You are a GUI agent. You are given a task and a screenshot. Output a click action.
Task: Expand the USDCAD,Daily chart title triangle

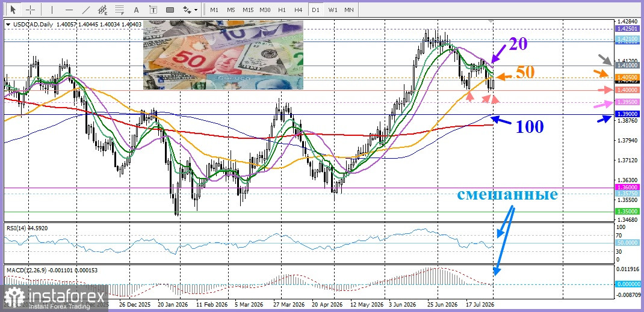point(8,25)
